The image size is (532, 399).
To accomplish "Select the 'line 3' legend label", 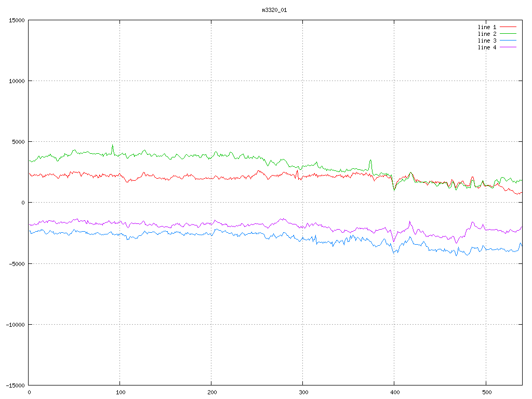I will point(487,41).
